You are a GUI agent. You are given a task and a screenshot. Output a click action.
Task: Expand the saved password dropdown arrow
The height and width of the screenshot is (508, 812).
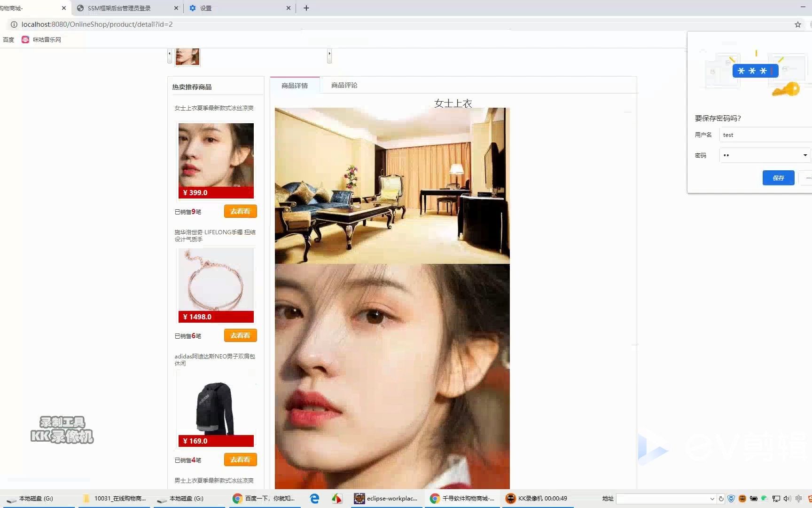(x=805, y=155)
